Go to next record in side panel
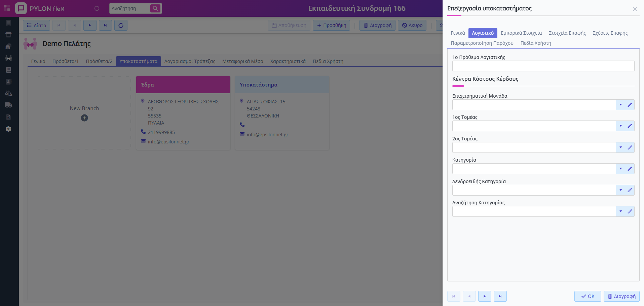The height and width of the screenshot is (306, 644). (x=484, y=296)
